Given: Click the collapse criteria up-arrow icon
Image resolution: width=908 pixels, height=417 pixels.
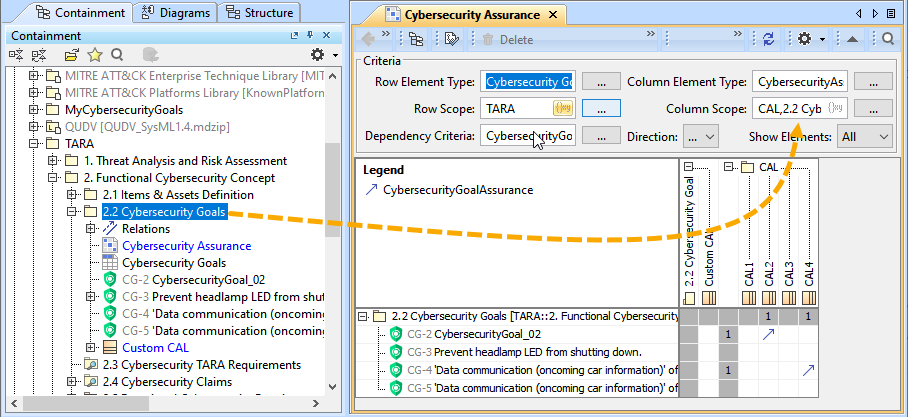Looking at the screenshot, I should click(x=851, y=39).
